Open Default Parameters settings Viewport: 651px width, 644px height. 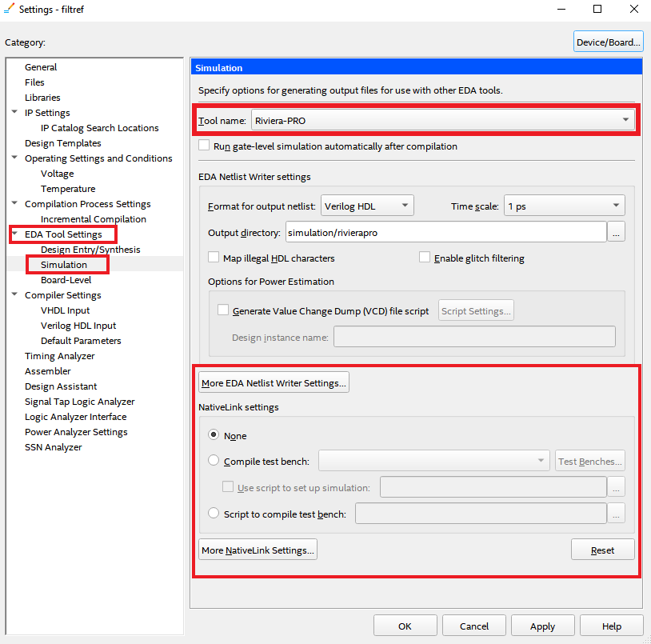pyautogui.click(x=81, y=341)
